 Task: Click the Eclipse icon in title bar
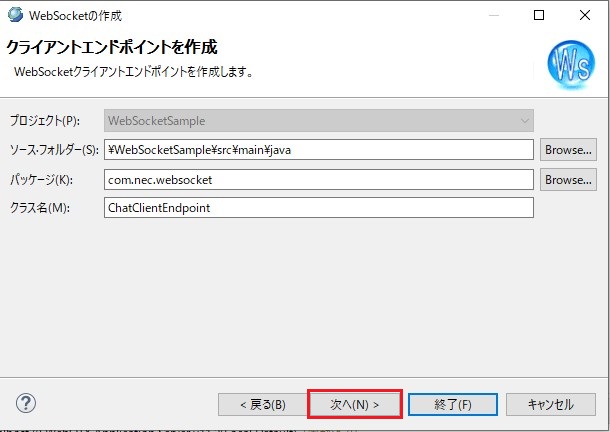click(x=13, y=15)
